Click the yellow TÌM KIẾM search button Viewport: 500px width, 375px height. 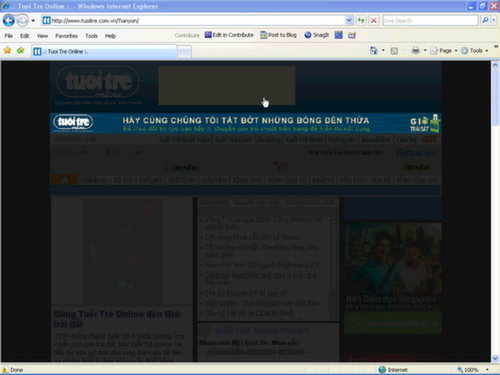(x=417, y=167)
